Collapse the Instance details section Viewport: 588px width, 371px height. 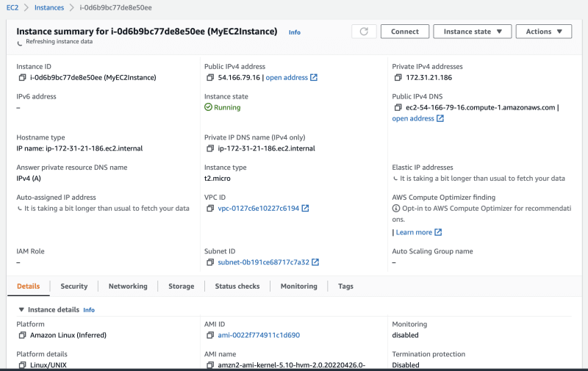21,310
